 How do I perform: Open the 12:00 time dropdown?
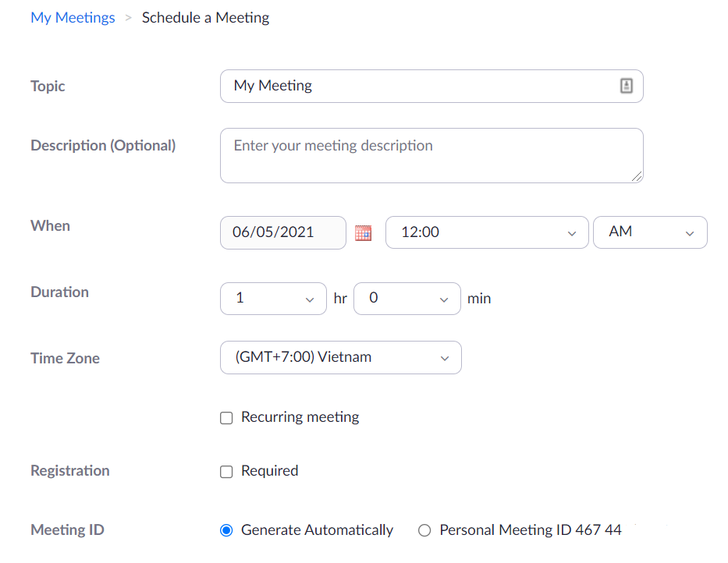pos(487,232)
